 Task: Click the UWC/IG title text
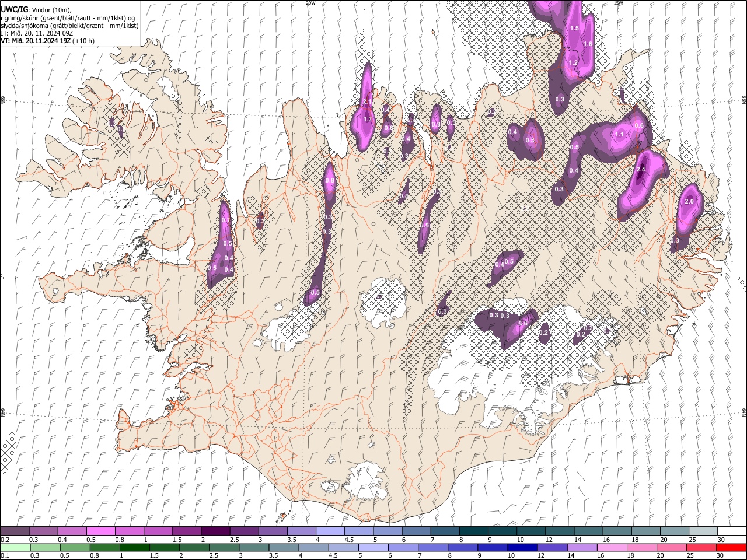point(13,10)
